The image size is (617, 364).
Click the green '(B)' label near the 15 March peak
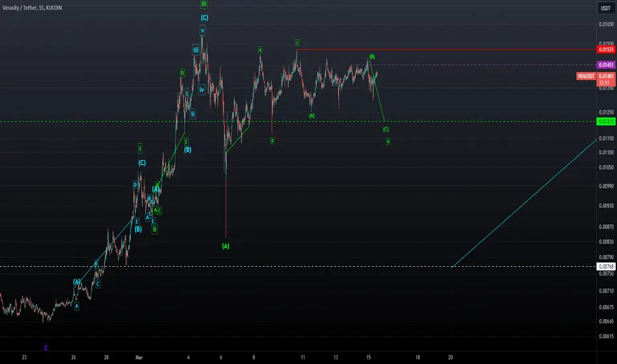[x=372, y=57]
